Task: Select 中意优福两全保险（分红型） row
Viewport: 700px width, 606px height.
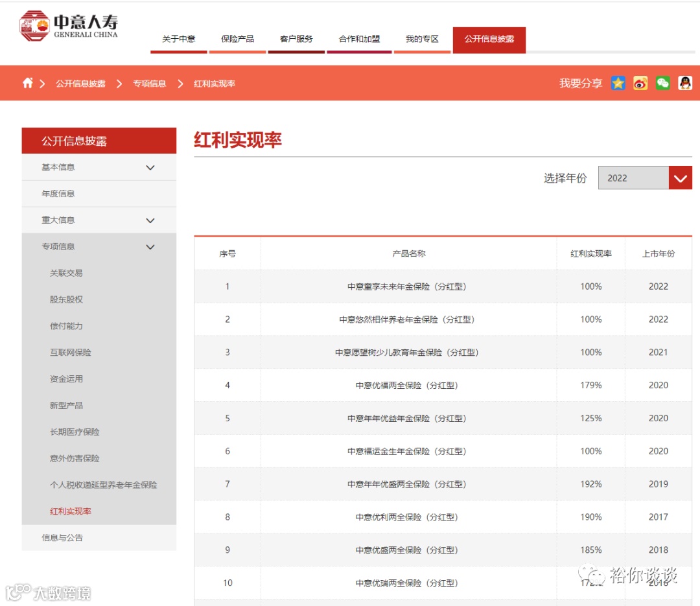Action: point(443,386)
